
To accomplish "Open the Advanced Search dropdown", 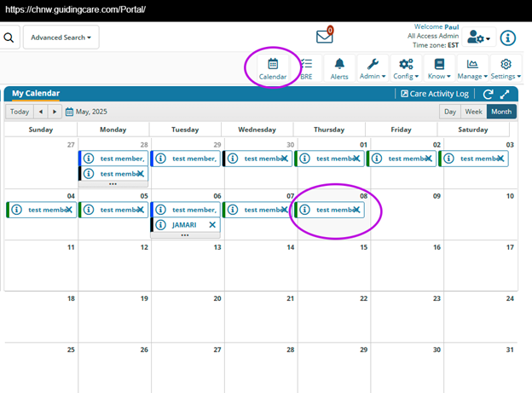I will [x=61, y=38].
